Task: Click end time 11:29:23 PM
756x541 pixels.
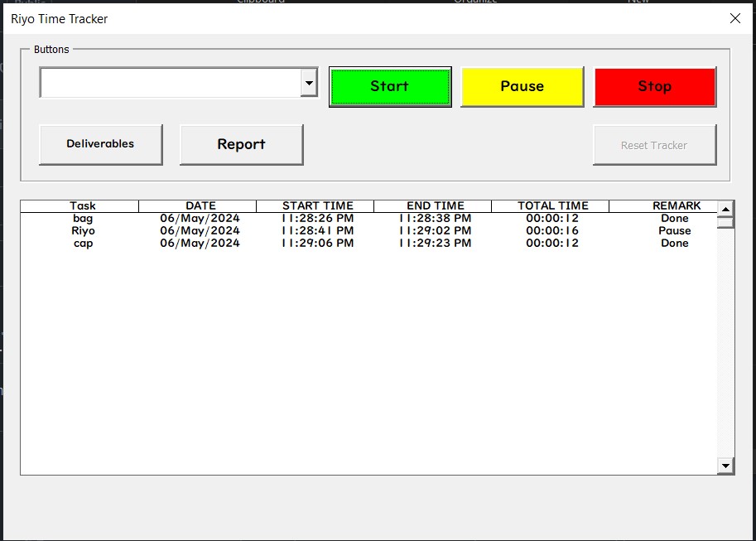Action: coord(436,244)
